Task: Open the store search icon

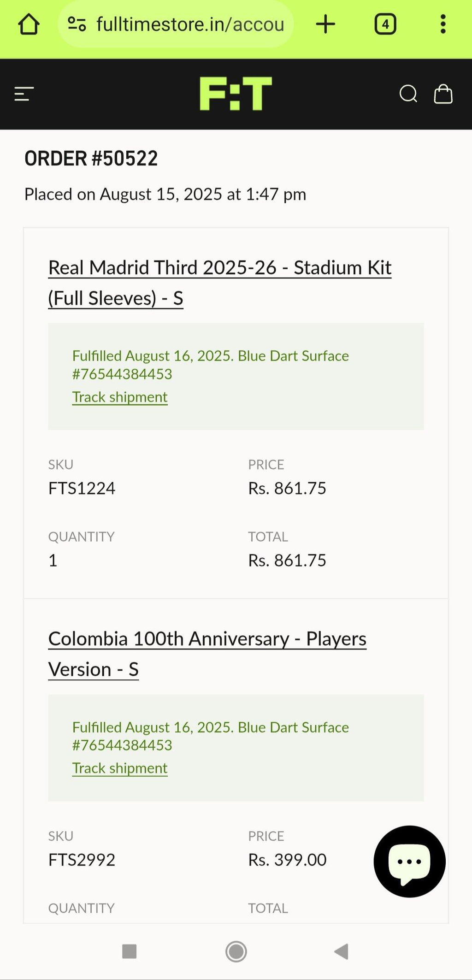Action: coord(408,94)
